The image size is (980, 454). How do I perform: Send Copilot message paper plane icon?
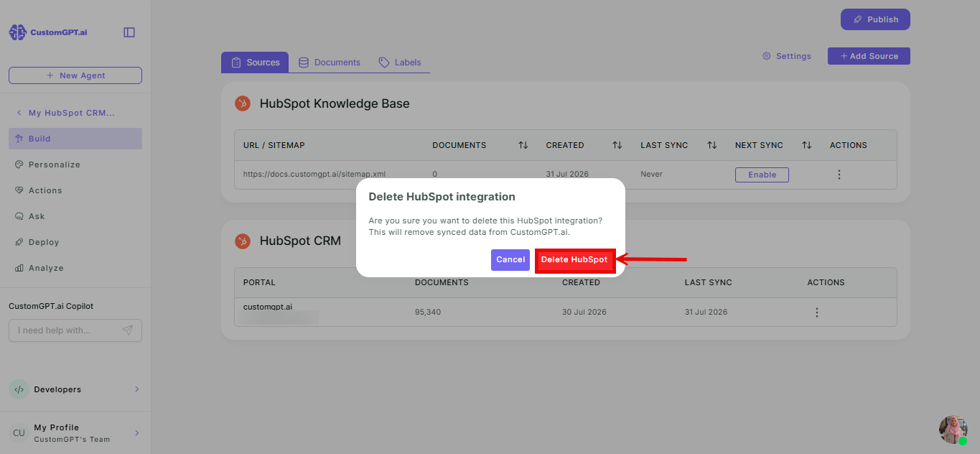[x=128, y=330]
